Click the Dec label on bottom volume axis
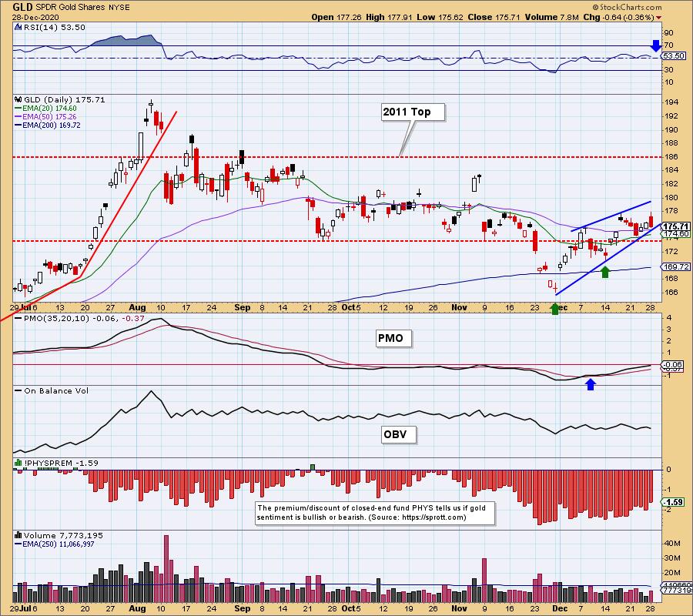The image size is (693, 616). coord(560,608)
